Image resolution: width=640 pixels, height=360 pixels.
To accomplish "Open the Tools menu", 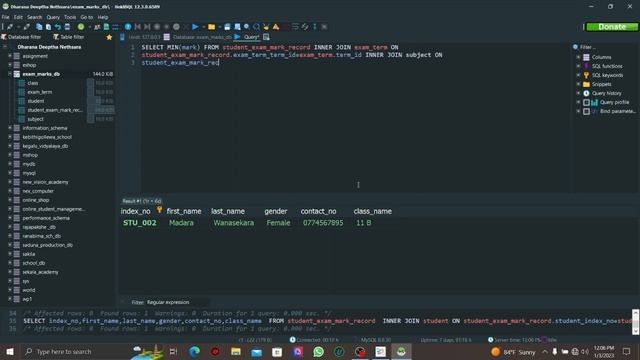I will pos(70,17).
